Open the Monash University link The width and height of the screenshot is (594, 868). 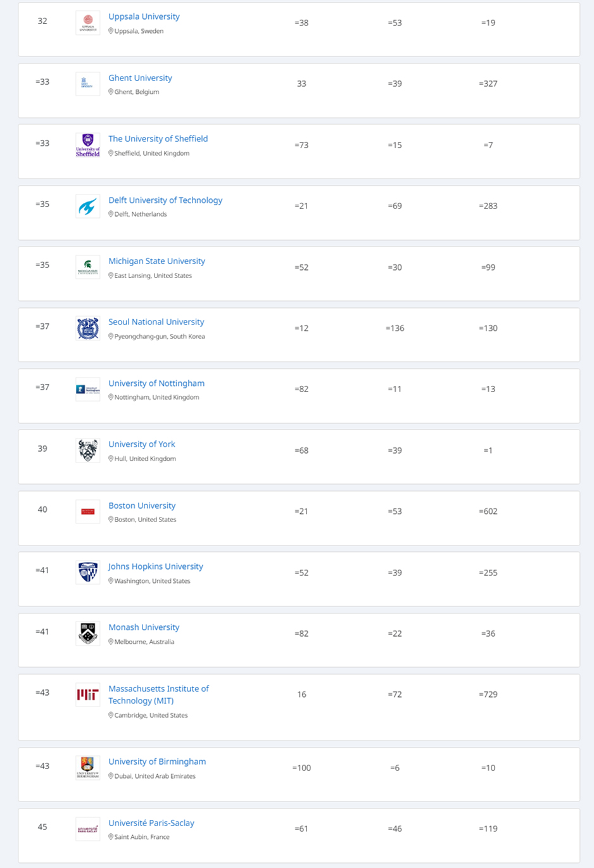point(144,627)
